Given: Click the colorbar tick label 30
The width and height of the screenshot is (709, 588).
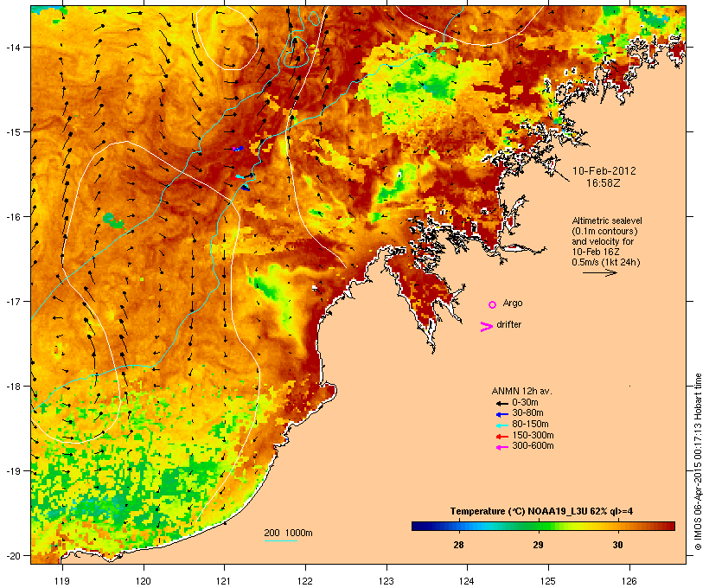Looking at the screenshot, I should click(x=617, y=545).
